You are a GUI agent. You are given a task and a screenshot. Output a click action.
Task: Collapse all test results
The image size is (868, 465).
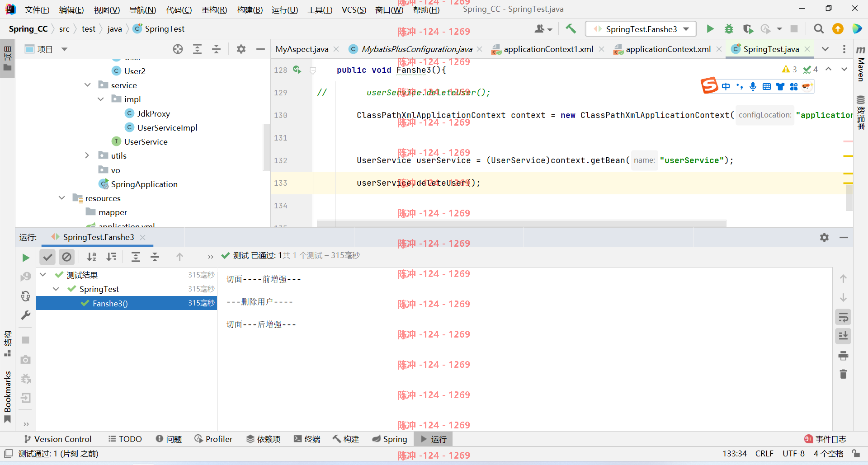(155, 257)
